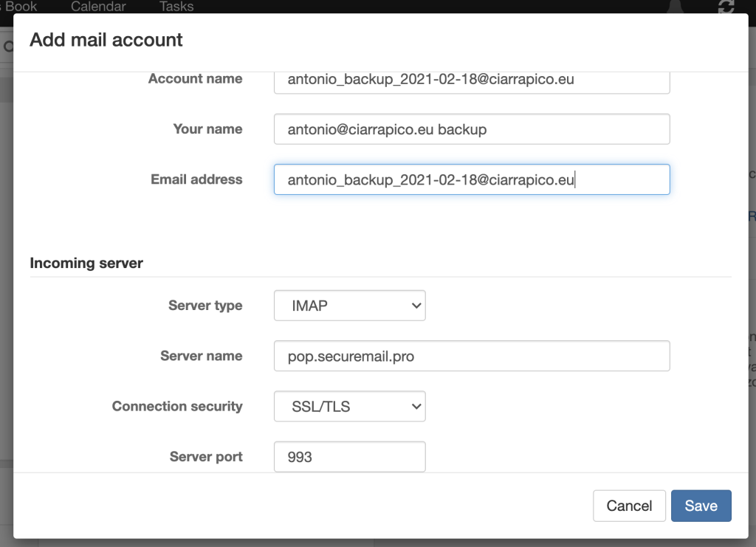
Task: Click the "Connection security" label text
Action: coord(177,406)
